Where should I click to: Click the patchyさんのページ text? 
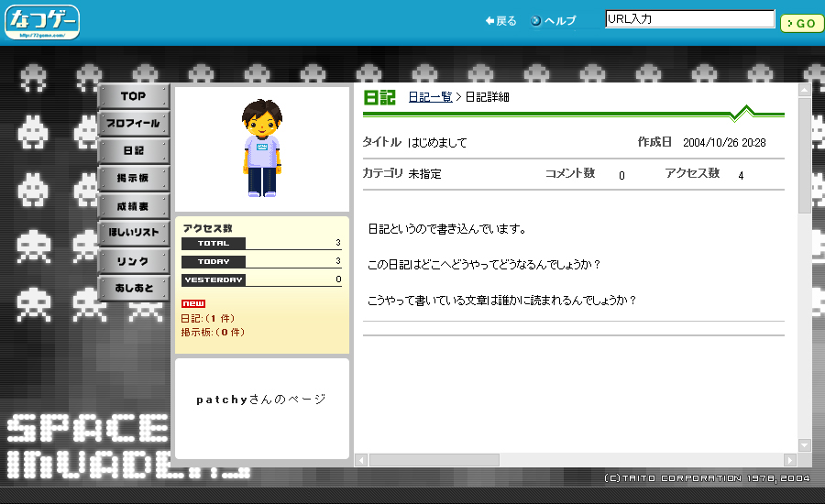click(261, 400)
